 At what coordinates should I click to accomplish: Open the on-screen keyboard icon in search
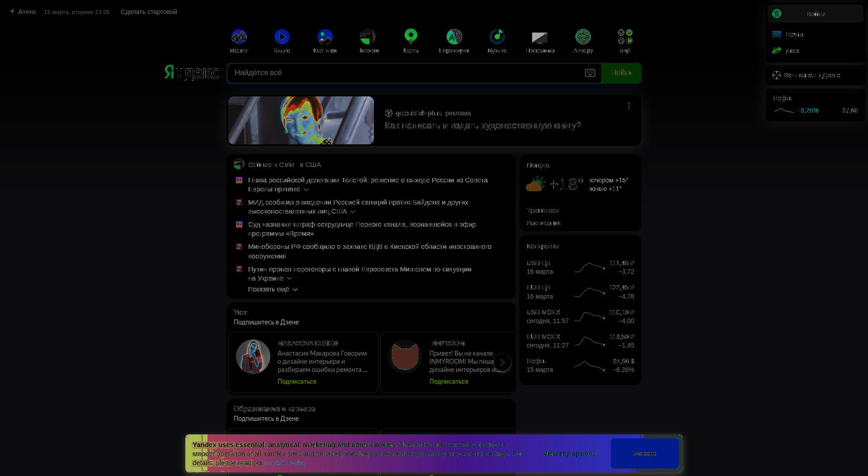(x=590, y=73)
